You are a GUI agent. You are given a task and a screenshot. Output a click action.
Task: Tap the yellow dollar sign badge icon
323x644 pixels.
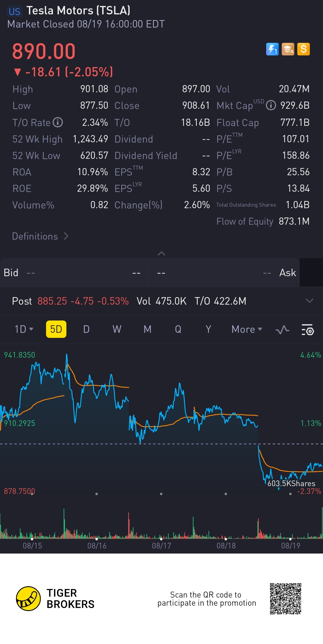[303, 49]
